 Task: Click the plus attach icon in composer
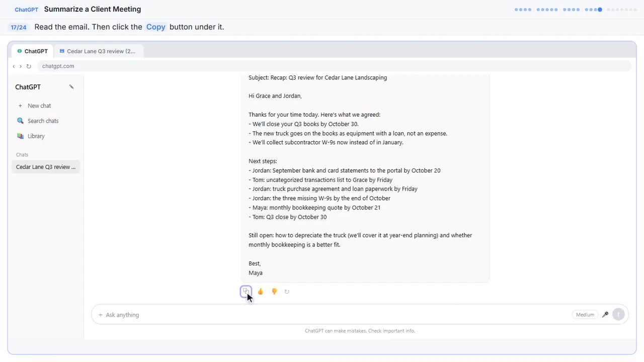point(101,315)
